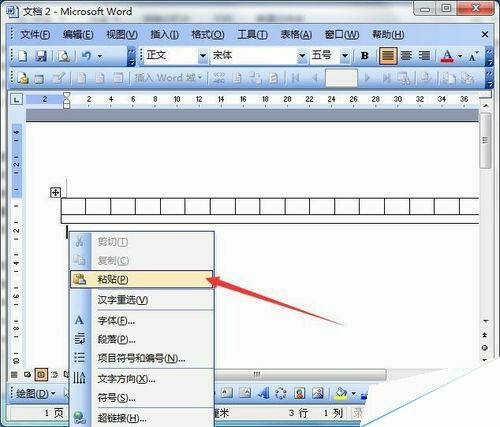Click the vertical text box drawing icon
The width and height of the screenshot is (500, 427).
pos(245,393)
